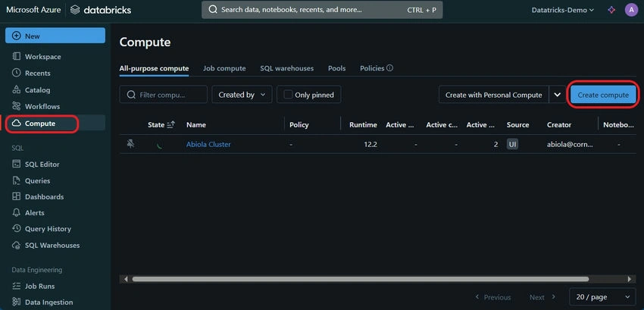Screen dimensions: 644x310
Task: Expand the Personal Compute dropdown arrow
Action: pos(557,95)
